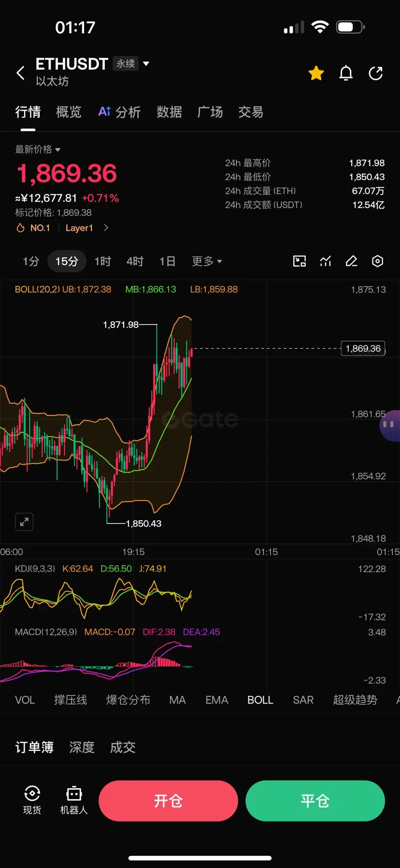The height and width of the screenshot is (868, 400).
Task: Select the 4时 timeframe
Action: coord(135,262)
